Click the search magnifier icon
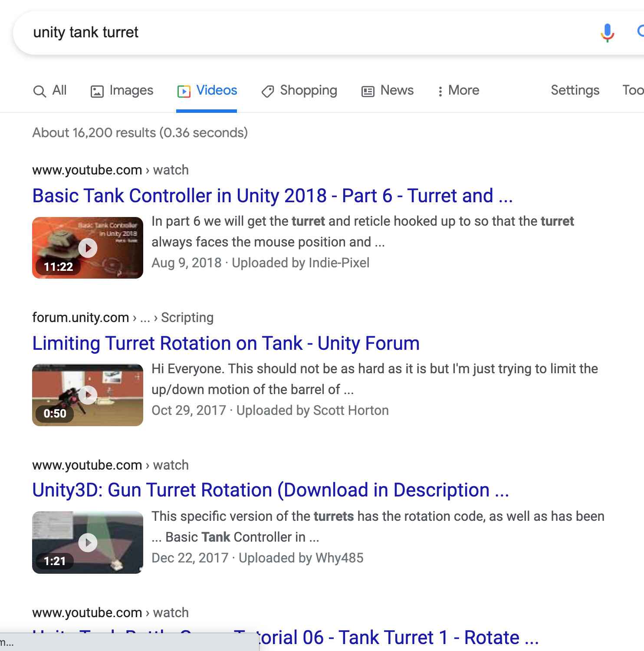This screenshot has height=651, width=644. 641,32
